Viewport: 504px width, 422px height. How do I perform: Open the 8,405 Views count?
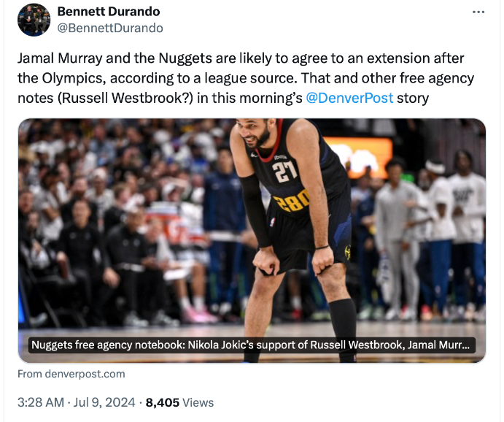pos(179,402)
